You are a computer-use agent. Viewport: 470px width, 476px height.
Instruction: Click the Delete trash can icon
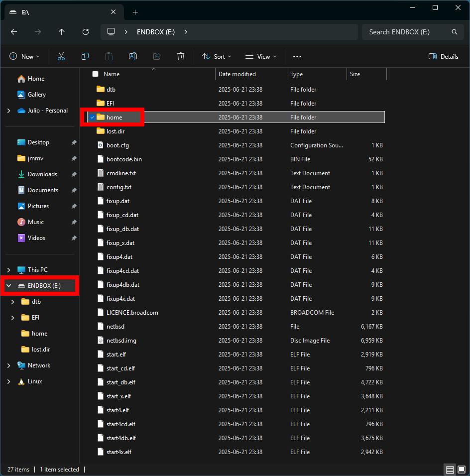181,56
